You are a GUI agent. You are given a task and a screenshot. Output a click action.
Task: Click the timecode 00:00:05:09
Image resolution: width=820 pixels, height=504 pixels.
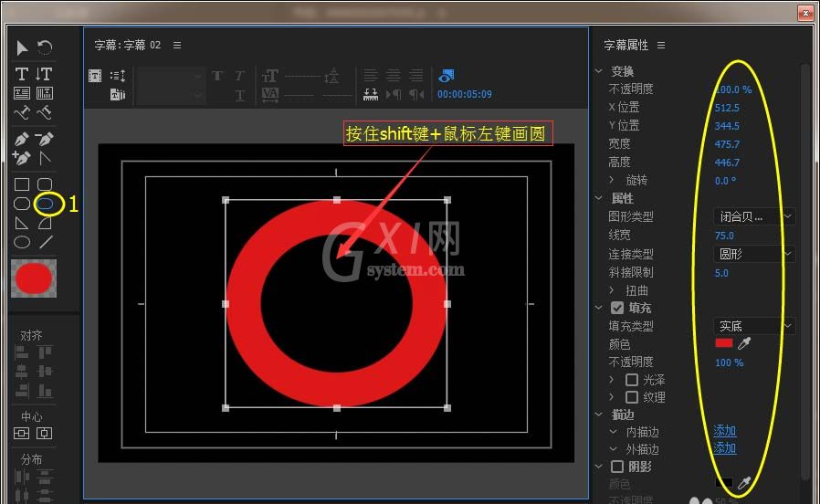(465, 95)
